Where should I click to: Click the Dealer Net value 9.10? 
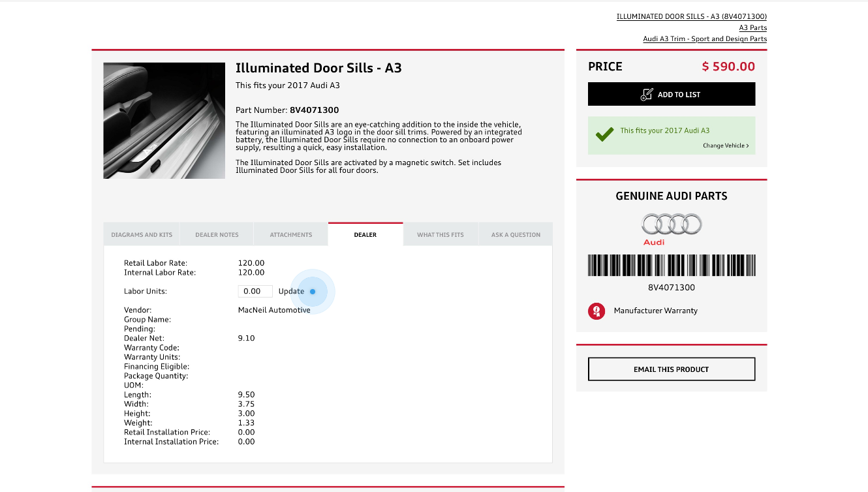point(247,339)
